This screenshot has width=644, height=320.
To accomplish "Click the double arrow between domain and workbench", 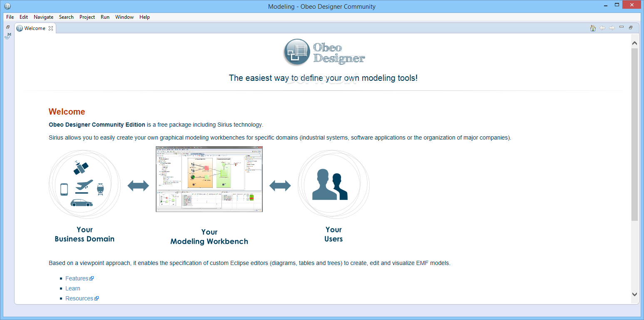I will (x=138, y=186).
